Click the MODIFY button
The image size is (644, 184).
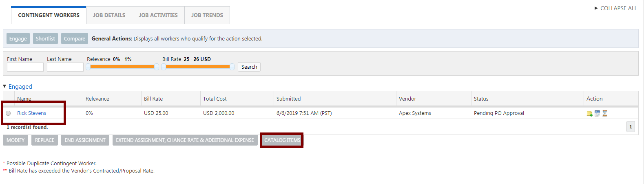click(15, 140)
